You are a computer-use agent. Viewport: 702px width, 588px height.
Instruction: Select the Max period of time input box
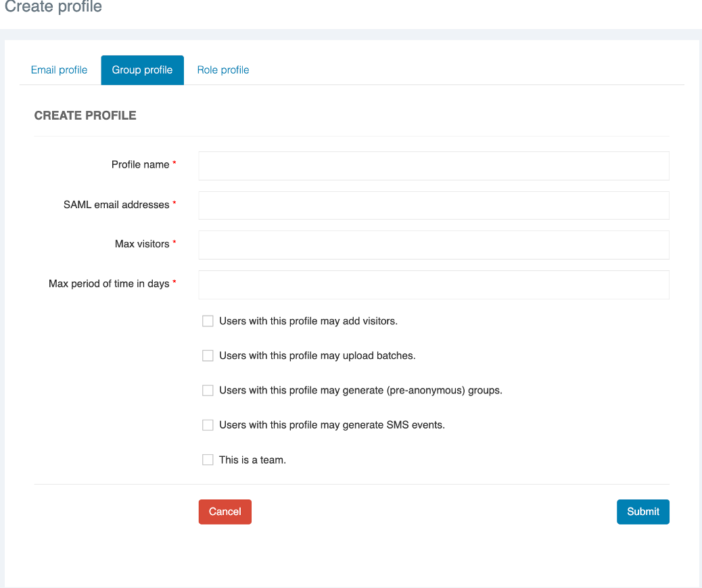click(434, 285)
